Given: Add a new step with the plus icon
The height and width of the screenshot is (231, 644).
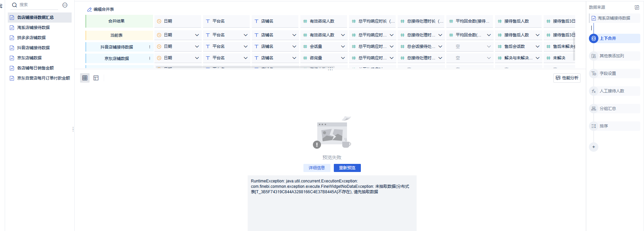Looking at the screenshot, I should click(594, 147).
